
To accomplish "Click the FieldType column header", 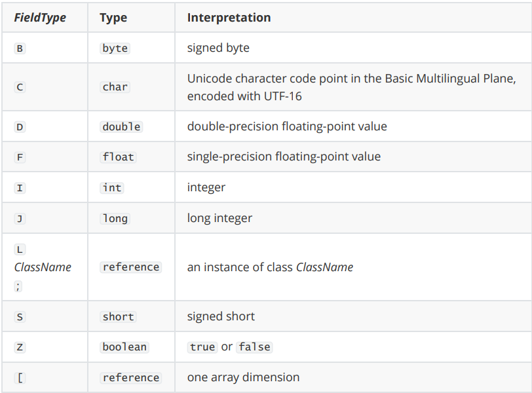I will pyautogui.click(x=40, y=18).
